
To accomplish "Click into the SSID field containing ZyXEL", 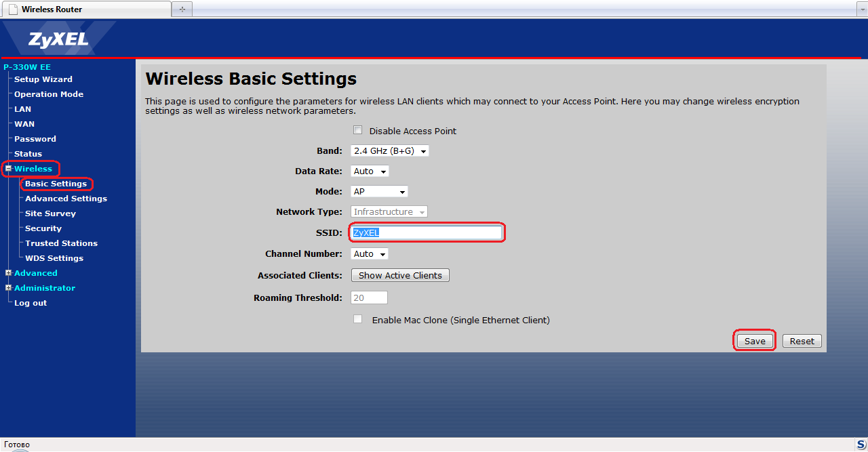I will click(x=427, y=233).
